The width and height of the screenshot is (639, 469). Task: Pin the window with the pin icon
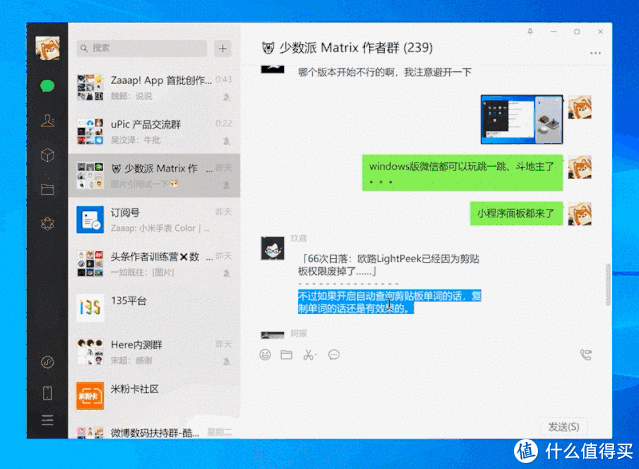530,31
